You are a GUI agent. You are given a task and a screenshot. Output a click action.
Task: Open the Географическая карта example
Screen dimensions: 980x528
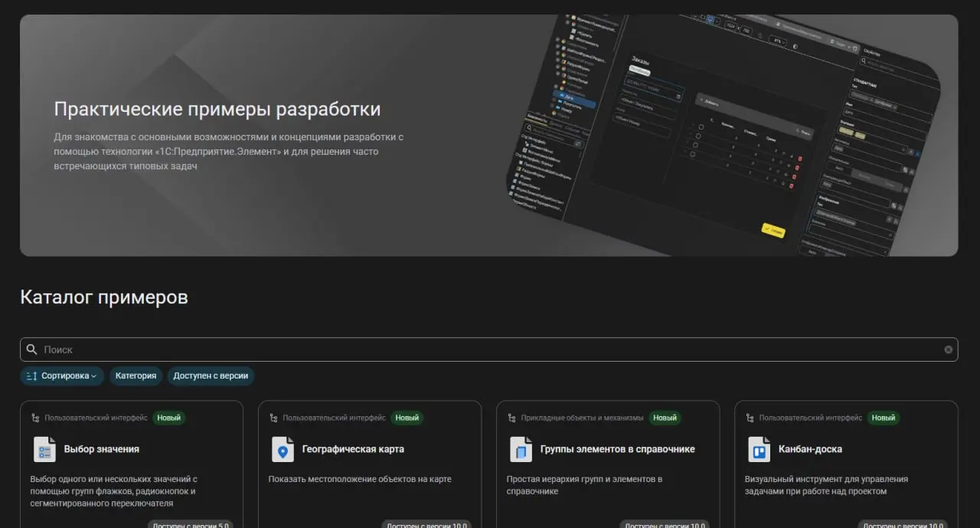(x=353, y=449)
